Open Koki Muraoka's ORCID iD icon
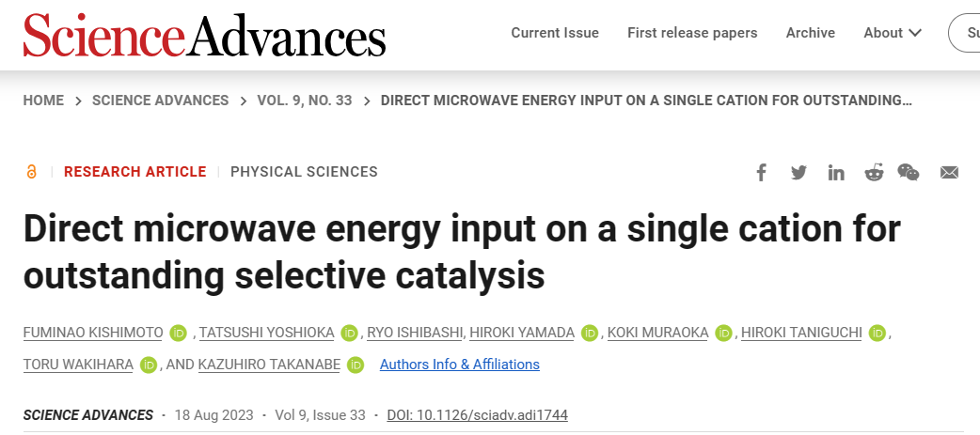The height and width of the screenshot is (435, 980). (724, 334)
